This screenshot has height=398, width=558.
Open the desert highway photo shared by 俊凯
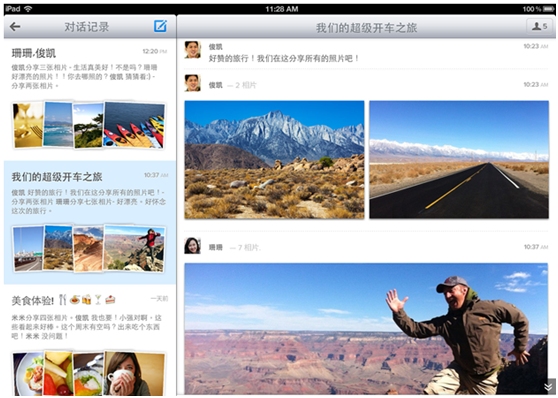pos(459,159)
